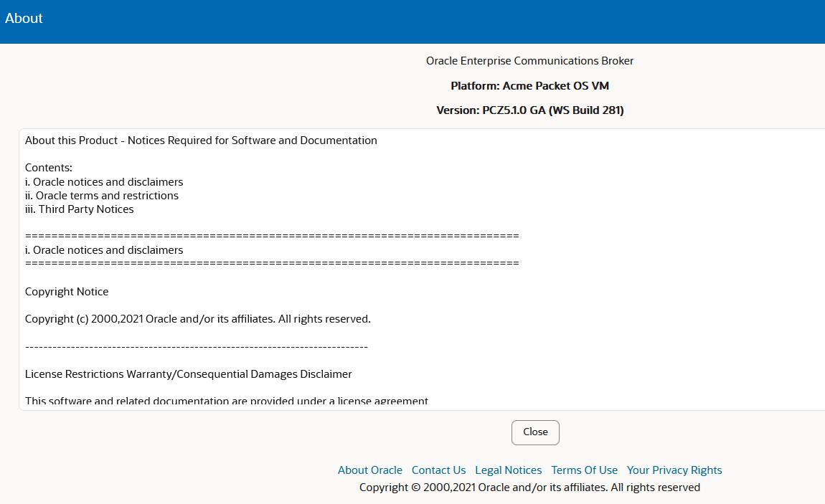Click the 'License Restrictions Warranty/Consequential Damages Disclaimer' line
The image size is (825, 504).
(189, 374)
